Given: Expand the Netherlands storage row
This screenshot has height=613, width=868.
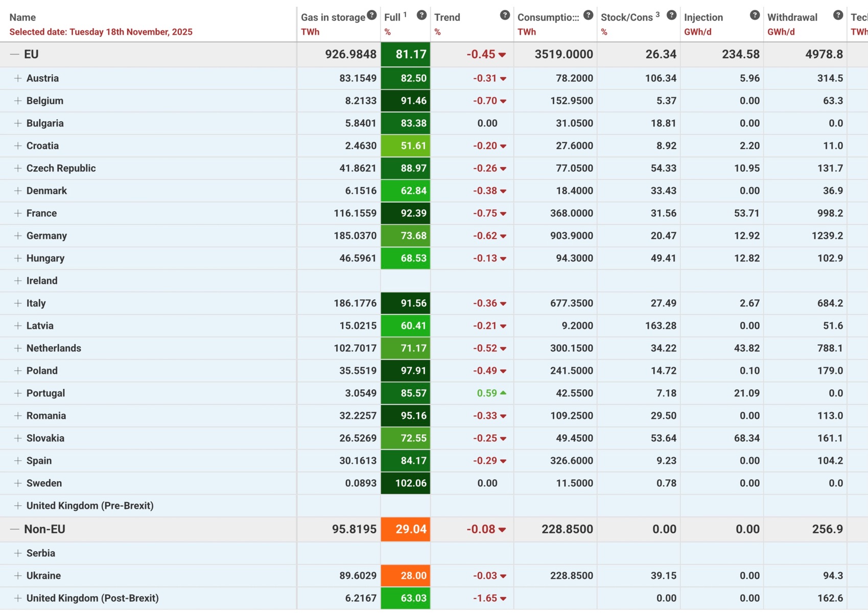Looking at the screenshot, I should 18,348.
